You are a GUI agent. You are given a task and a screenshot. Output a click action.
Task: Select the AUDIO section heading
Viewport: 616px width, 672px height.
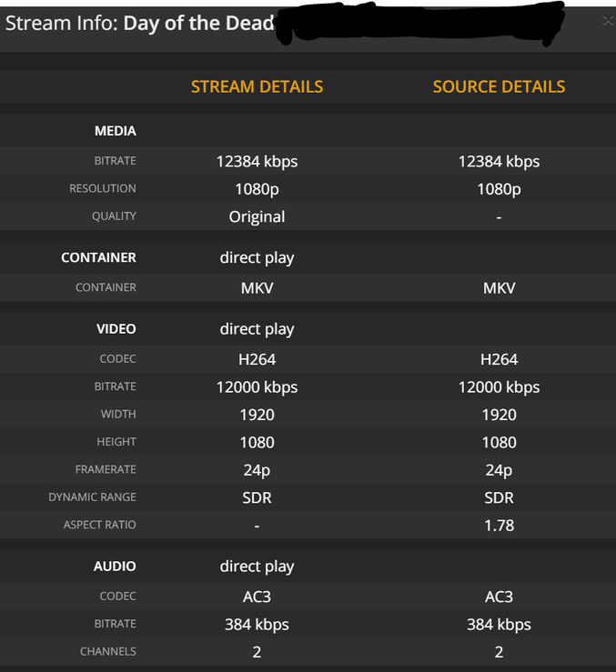point(115,567)
